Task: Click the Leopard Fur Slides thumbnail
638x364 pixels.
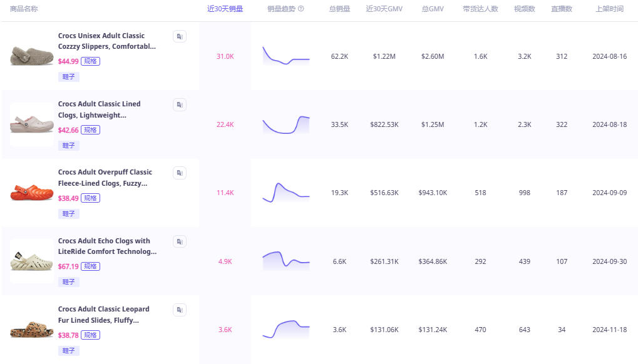Action: [32, 330]
